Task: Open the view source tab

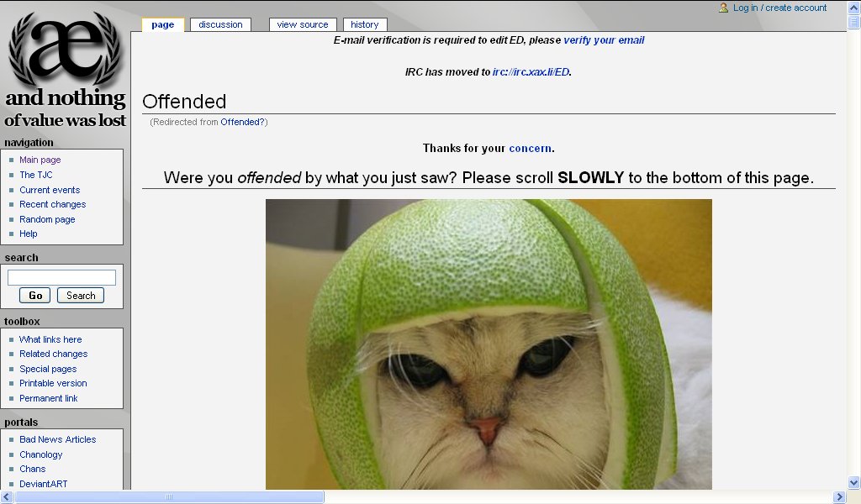Action: tap(303, 24)
